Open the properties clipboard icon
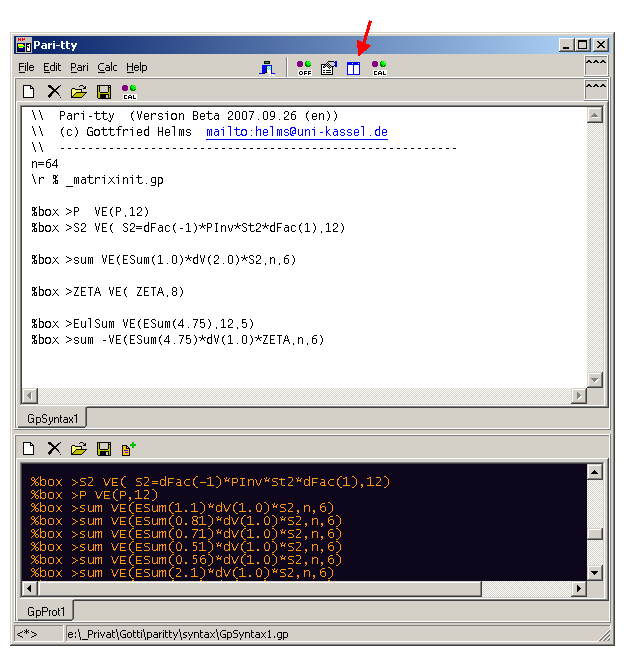The height and width of the screenshot is (651, 624). 329,68
